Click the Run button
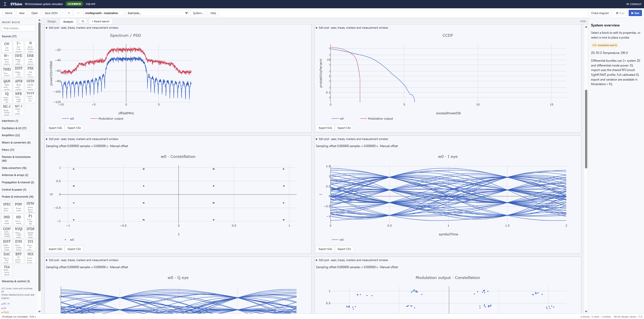644x319 pixels. (635, 13)
